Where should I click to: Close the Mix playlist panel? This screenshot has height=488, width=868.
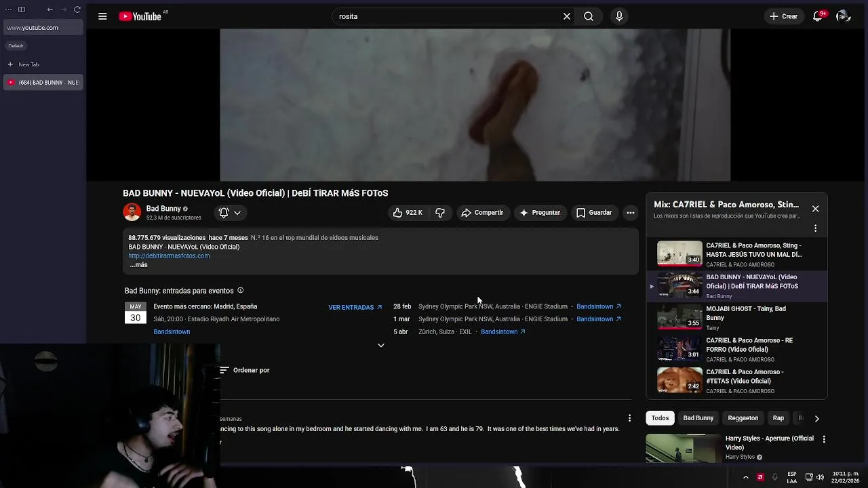pos(816,209)
